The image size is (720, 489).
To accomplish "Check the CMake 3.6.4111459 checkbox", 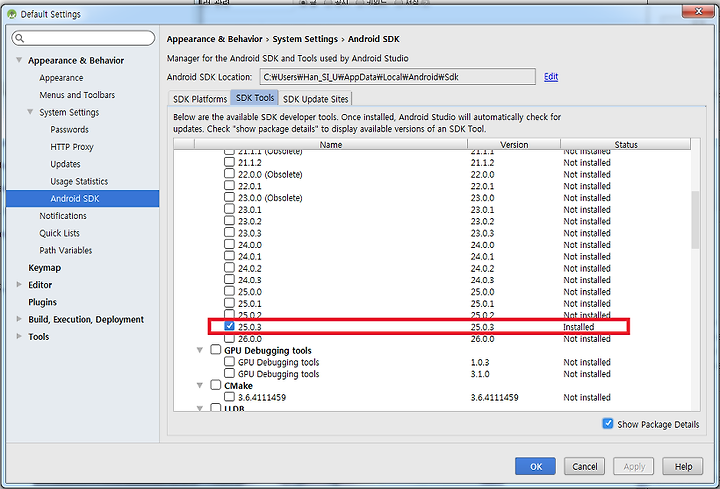I will pyautogui.click(x=229, y=397).
